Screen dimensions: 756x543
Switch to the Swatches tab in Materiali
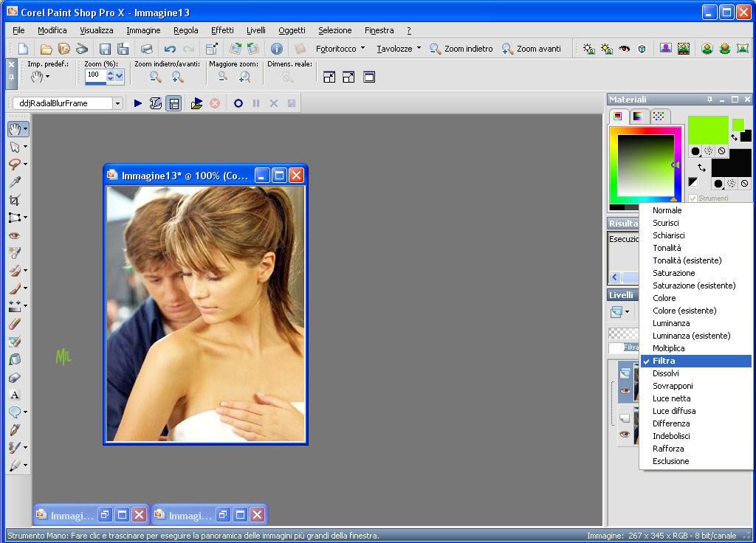click(x=658, y=116)
